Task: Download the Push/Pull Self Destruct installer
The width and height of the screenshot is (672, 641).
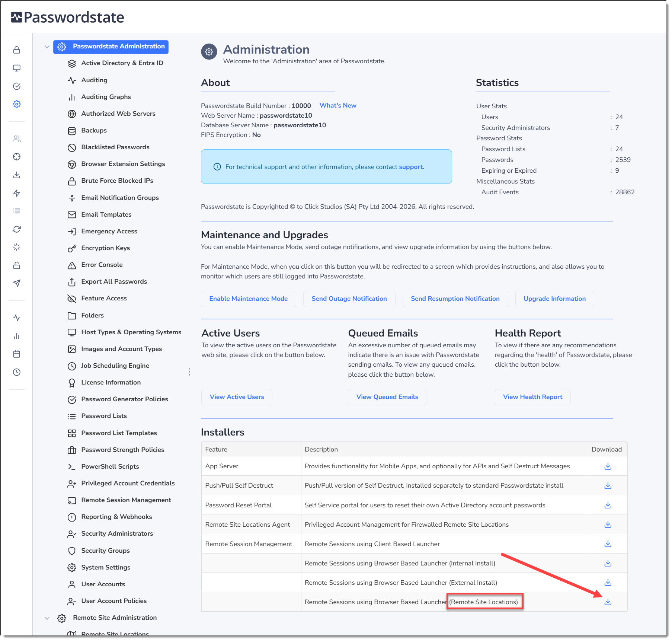Action: 608,486
